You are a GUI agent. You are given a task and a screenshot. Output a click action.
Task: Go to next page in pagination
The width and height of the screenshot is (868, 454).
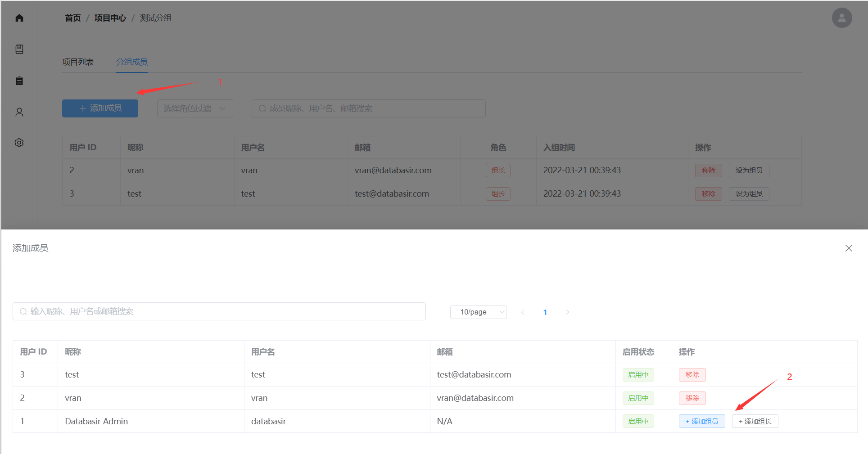point(567,312)
